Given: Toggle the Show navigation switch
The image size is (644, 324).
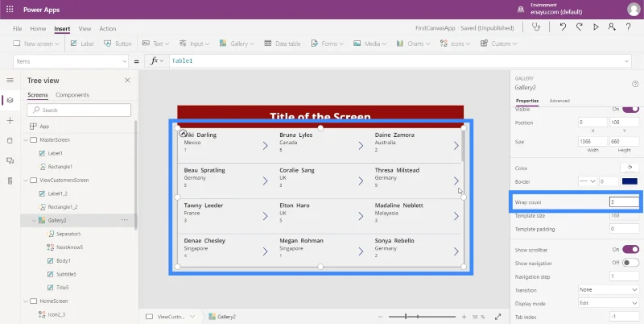Looking at the screenshot, I should 630,263.
